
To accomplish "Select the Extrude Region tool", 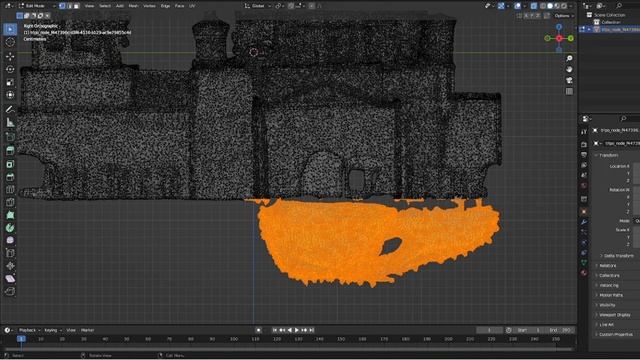I will pos(10,151).
